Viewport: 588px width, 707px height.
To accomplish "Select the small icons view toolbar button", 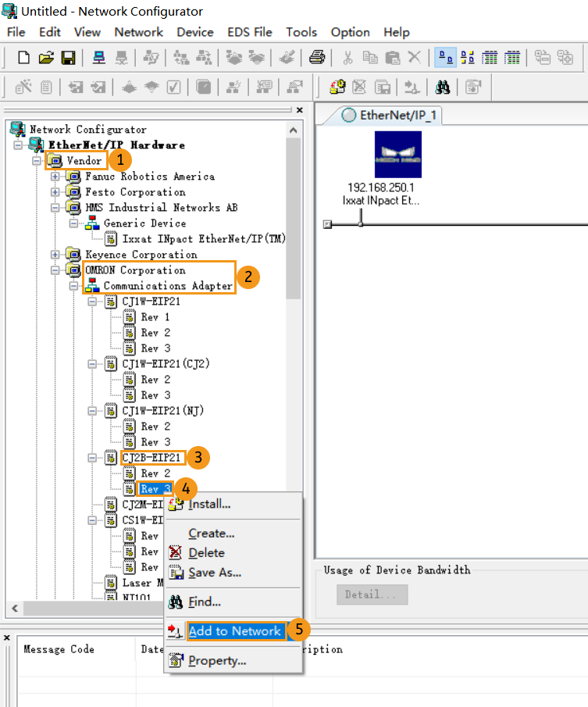I will [x=468, y=58].
